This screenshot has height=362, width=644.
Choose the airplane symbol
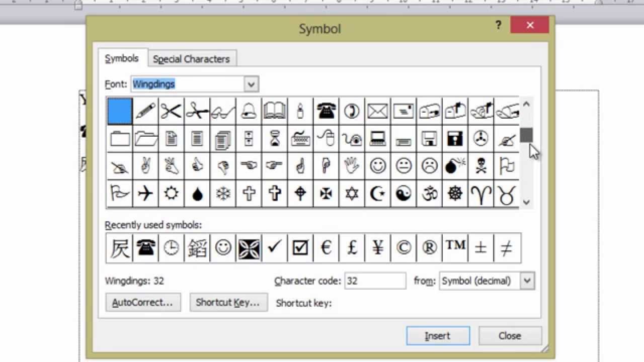[x=145, y=194]
